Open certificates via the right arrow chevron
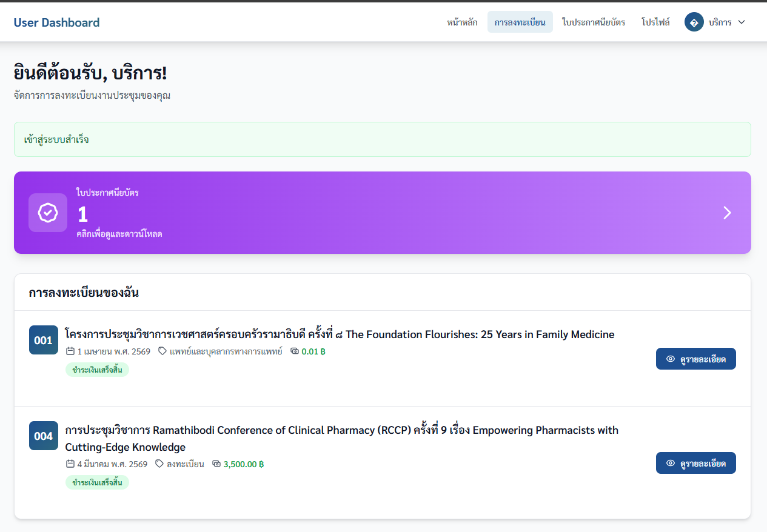 coord(727,213)
